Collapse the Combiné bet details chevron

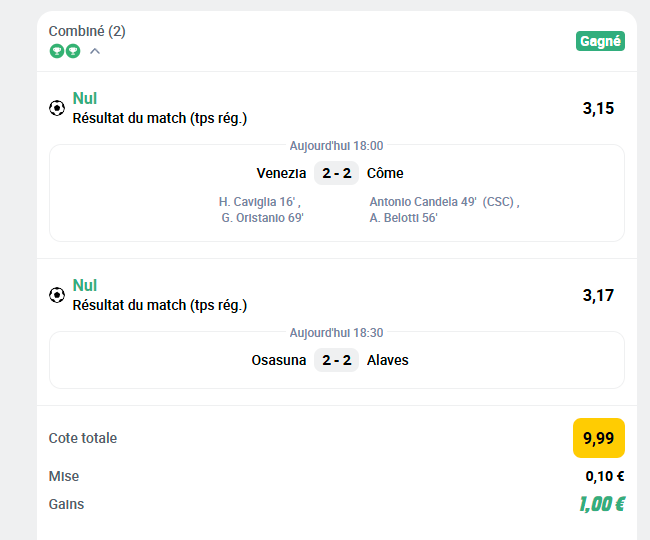pos(95,51)
